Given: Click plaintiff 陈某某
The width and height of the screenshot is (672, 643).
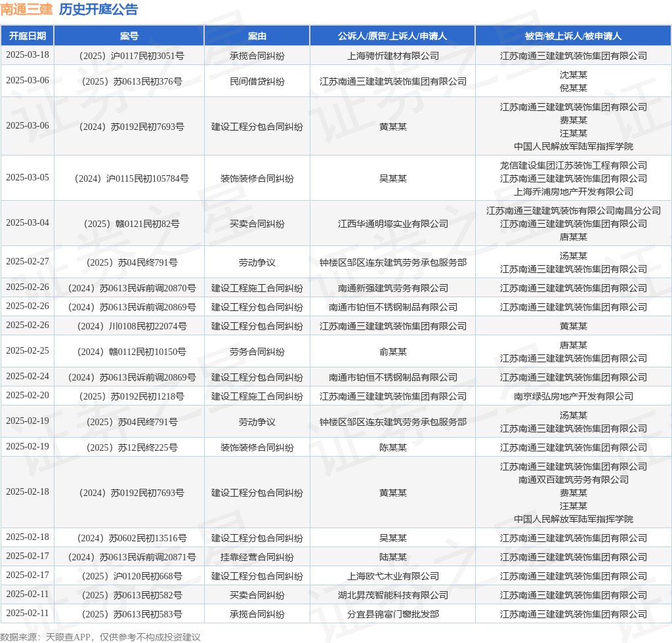Looking at the screenshot, I should [x=393, y=448].
